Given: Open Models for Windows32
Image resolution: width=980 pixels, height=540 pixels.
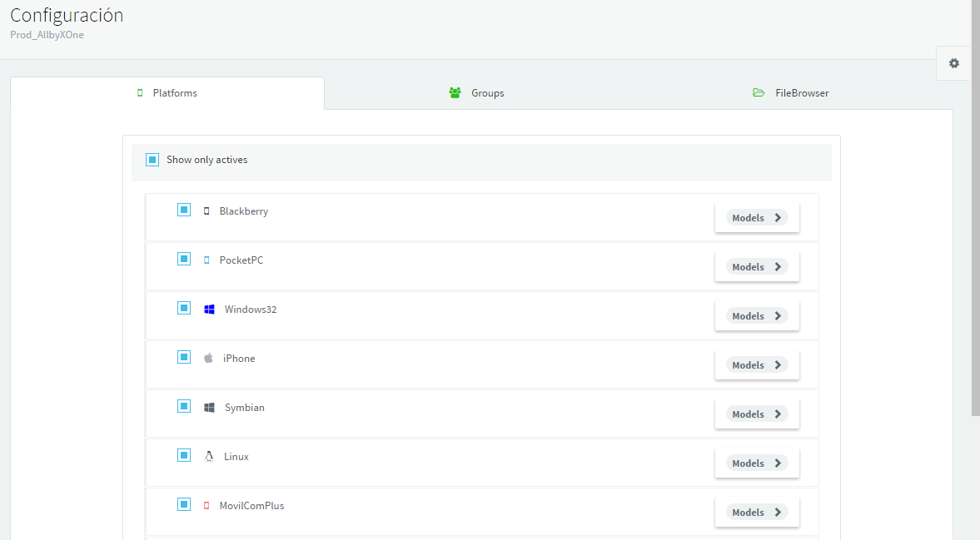Looking at the screenshot, I should 757,316.
